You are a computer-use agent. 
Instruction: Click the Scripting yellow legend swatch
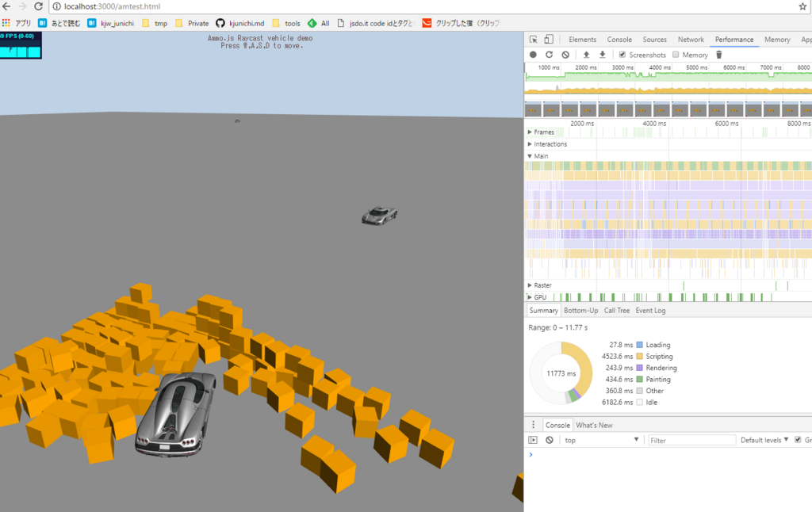[x=640, y=356]
